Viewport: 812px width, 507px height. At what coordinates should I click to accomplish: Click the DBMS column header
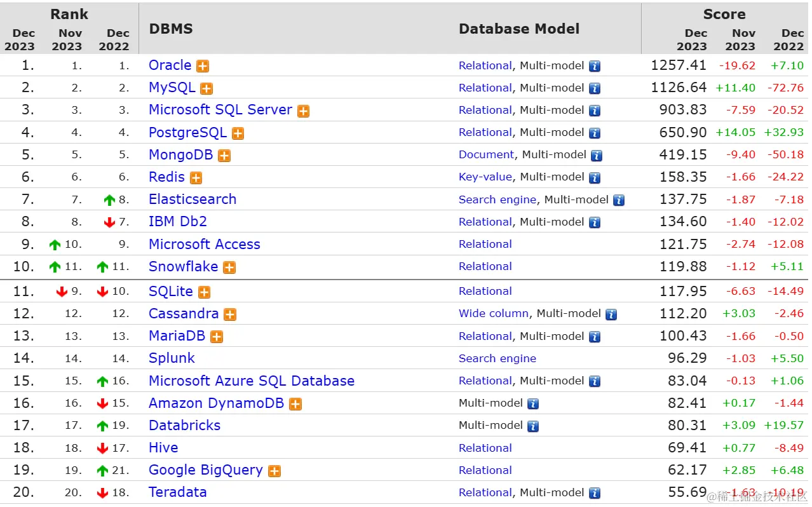pyautogui.click(x=171, y=29)
